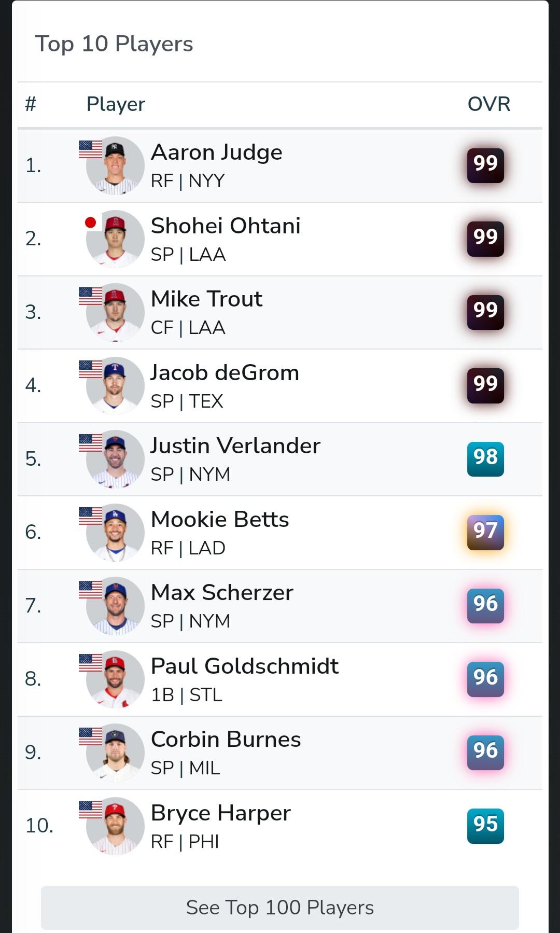The width and height of the screenshot is (560, 933).
Task: Click Mookie Betts' 97 overall badge
Action: click(x=485, y=532)
